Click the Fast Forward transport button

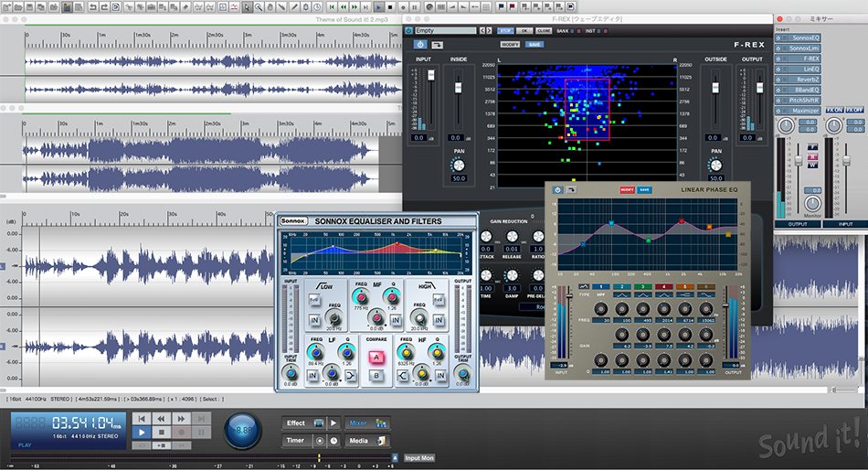pos(182,418)
